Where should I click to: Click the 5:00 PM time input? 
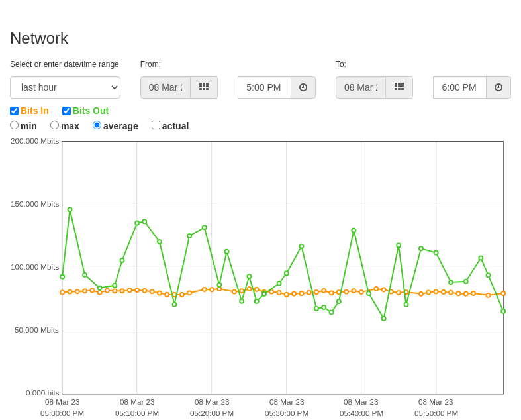point(265,87)
